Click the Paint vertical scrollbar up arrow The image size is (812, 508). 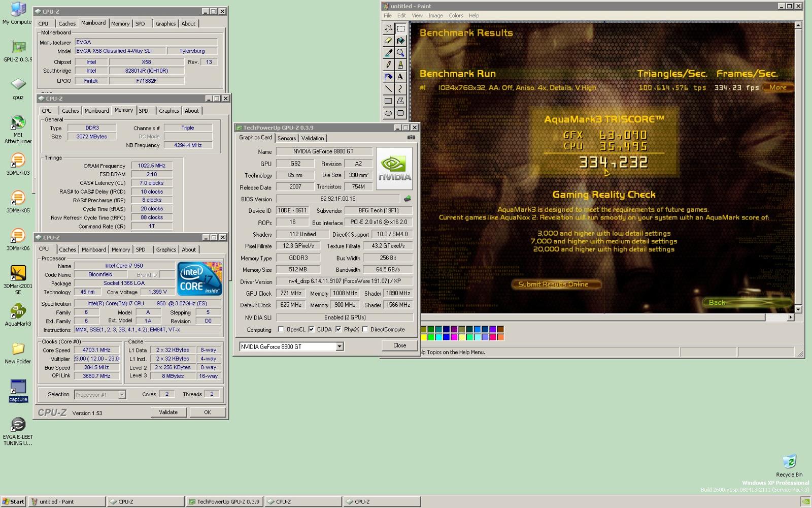pos(798,25)
